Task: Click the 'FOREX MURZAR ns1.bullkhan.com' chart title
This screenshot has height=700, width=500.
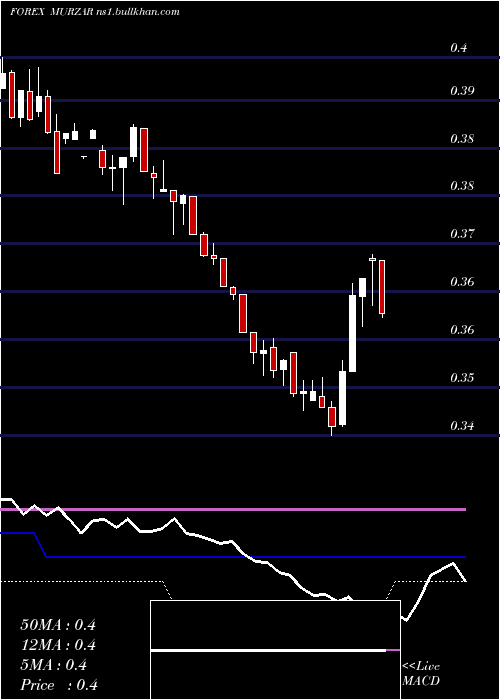Action: [x=95, y=12]
